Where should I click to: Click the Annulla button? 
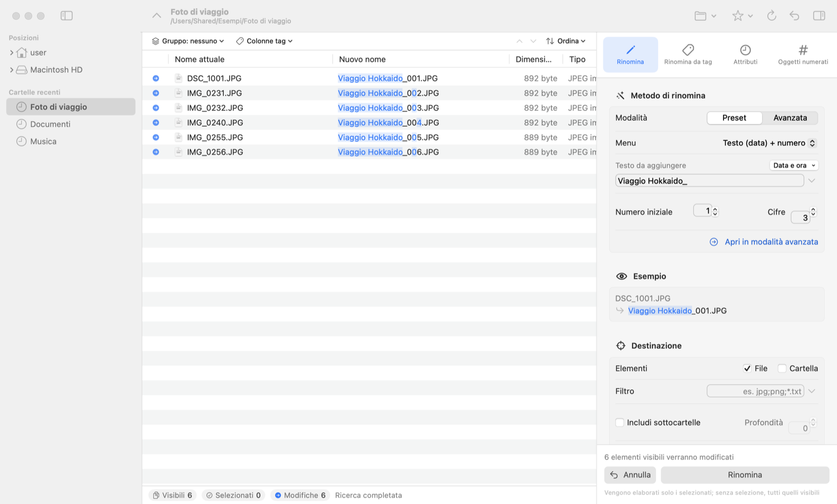[630, 475]
